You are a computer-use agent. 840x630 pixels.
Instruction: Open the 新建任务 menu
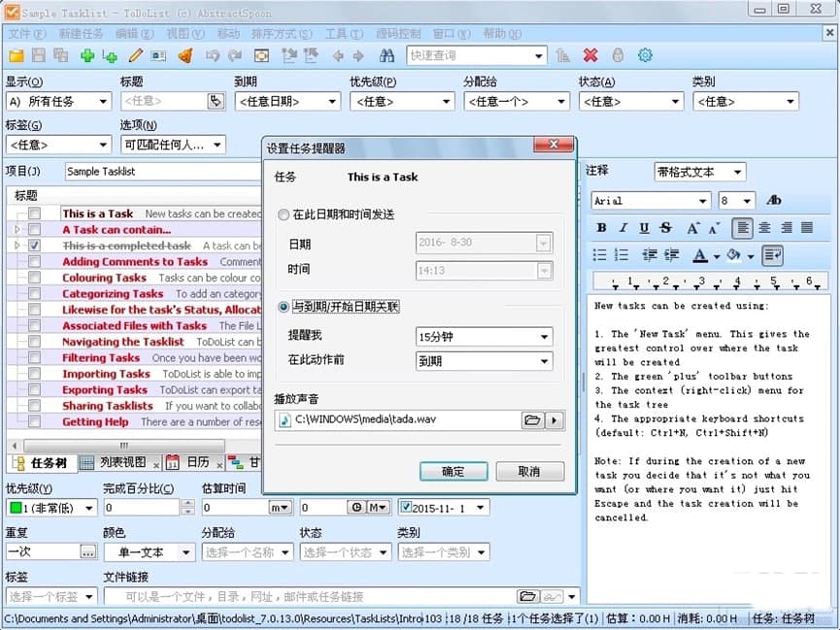[81, 34]
